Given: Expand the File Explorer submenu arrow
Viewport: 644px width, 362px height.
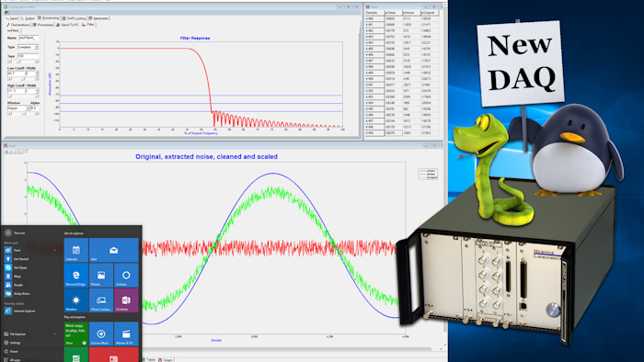Looking at the screenshot, I should point(54,334).
